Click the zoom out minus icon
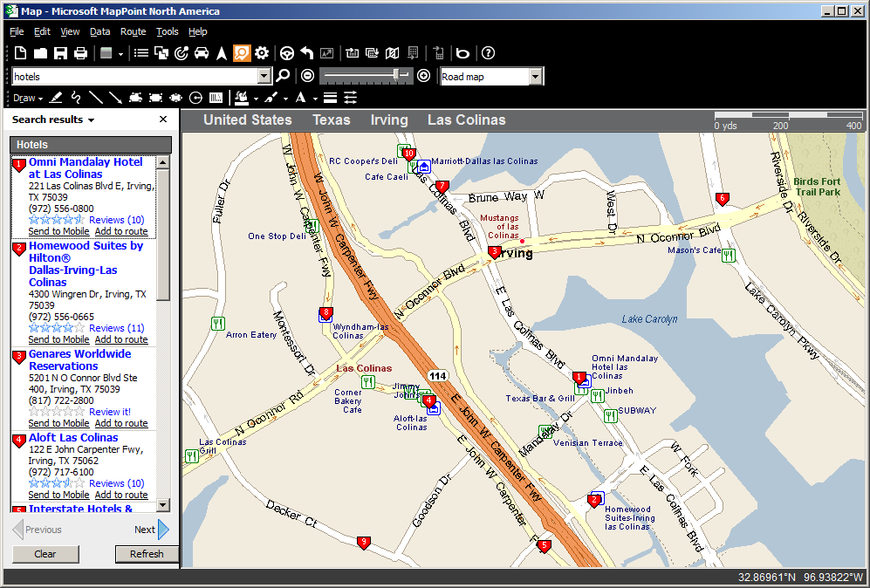 [x=307, y=76]
